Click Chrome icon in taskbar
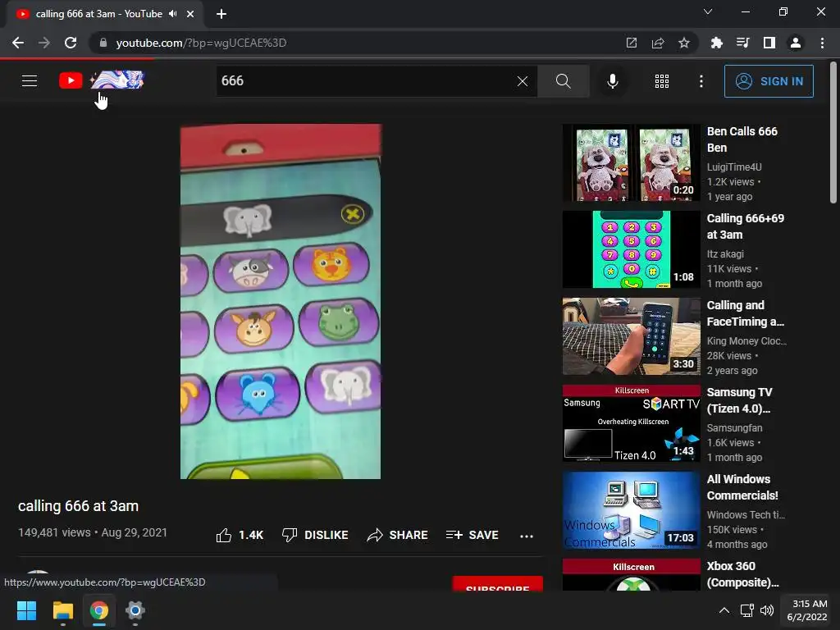 (99, 610)
